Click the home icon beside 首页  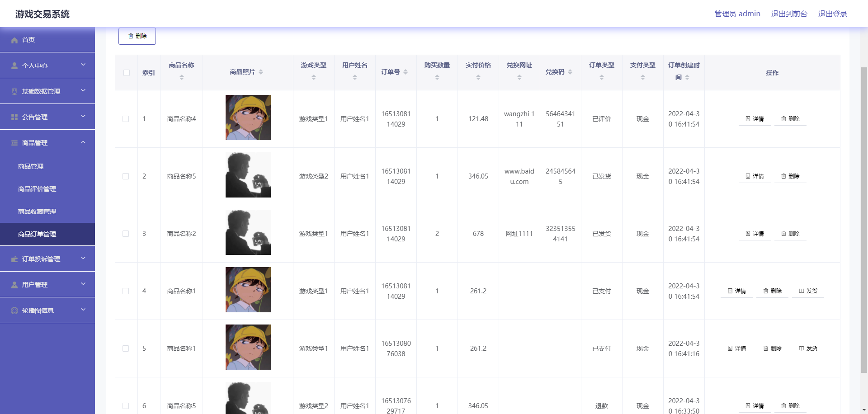coord(14,40)
